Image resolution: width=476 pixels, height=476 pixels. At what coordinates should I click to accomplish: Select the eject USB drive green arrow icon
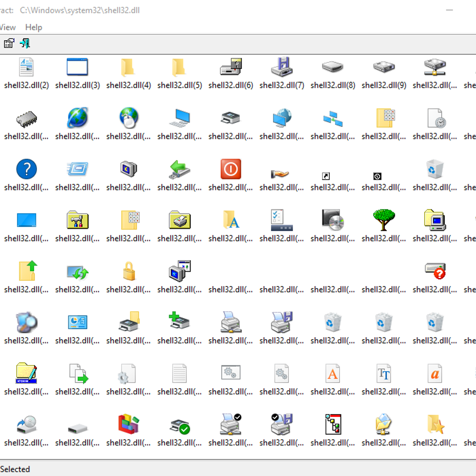pyautogui.click(x=179, y=169)
